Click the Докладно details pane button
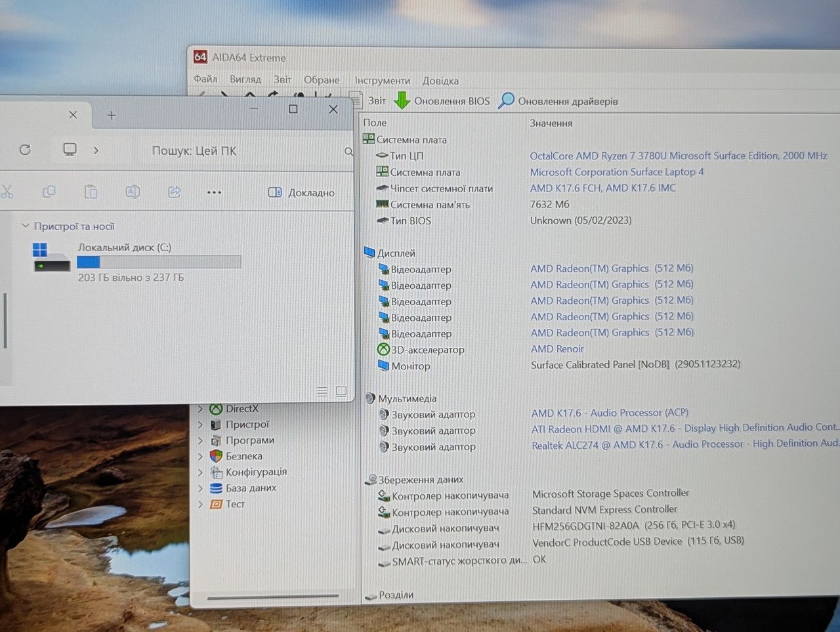This screenshot has width=840, height=632. [x=301, y=192]
